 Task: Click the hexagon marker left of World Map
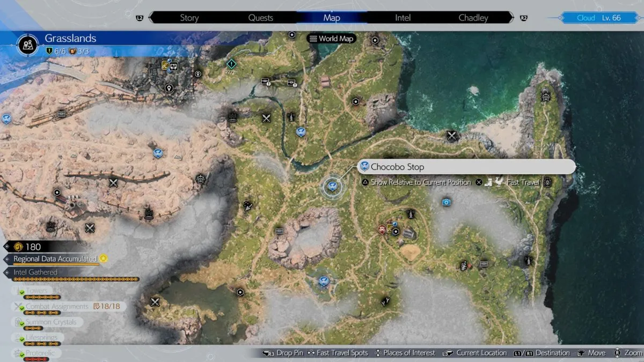[x=292, y=34]
